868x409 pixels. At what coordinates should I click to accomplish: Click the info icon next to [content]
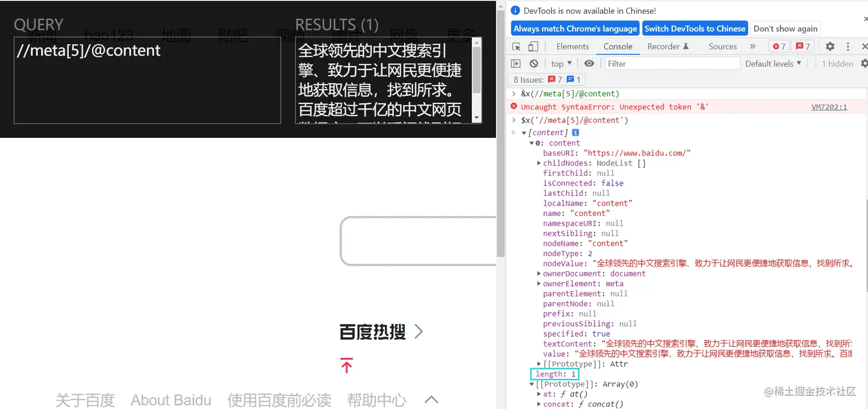point(576,133)
